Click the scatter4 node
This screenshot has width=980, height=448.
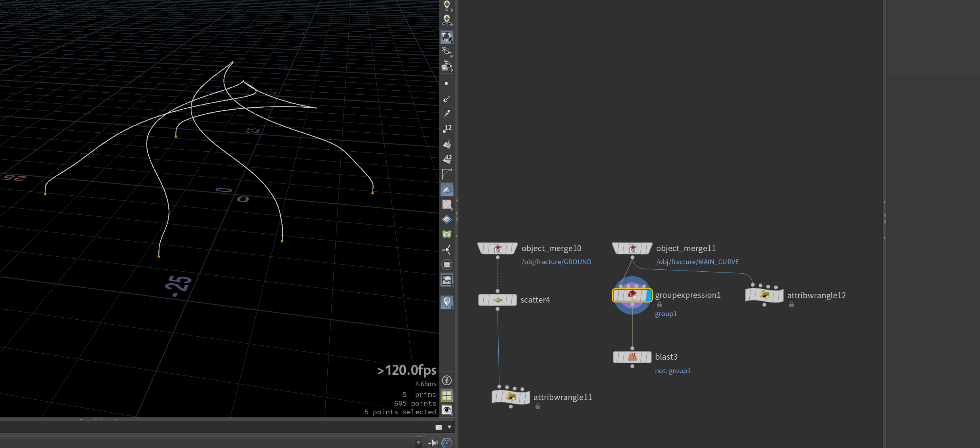(498, 300)
